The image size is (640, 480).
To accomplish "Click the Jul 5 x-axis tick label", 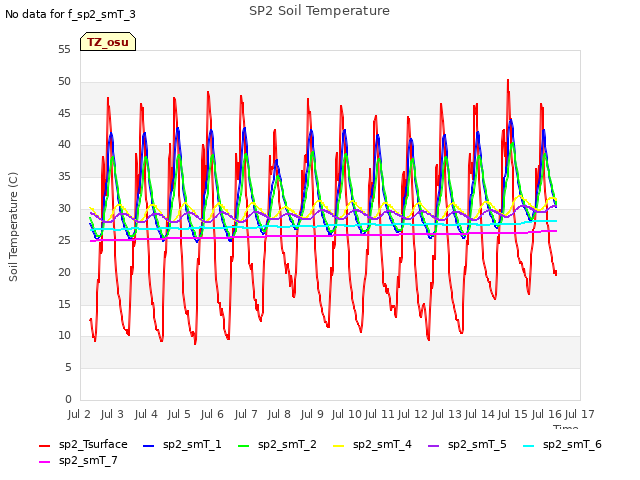I will (179, 414).
